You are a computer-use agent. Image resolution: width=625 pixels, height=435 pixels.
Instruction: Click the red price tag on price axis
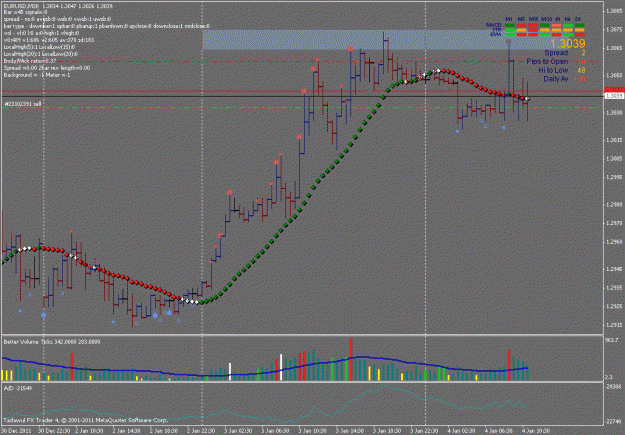click(614, 90)
